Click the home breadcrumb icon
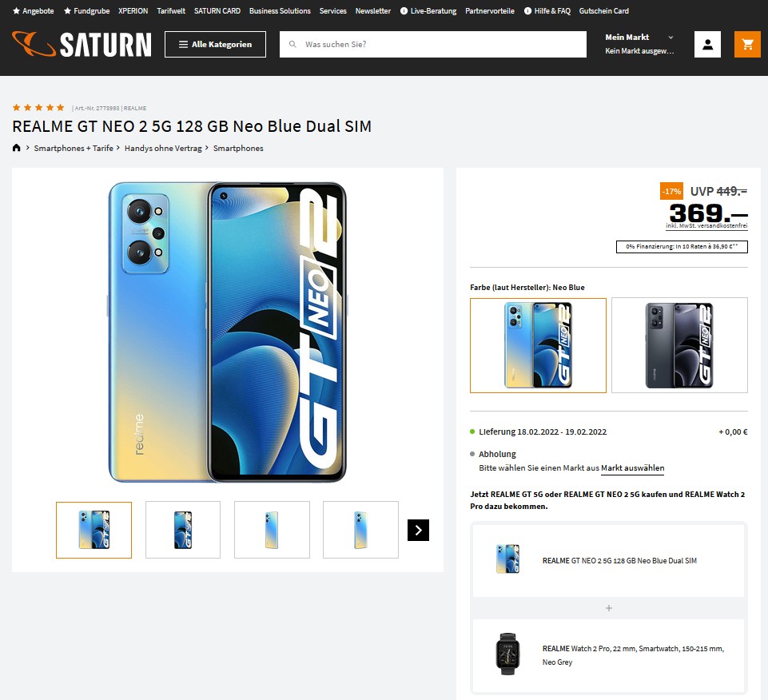Viewport: 768px width, 700px height. point(17,148)
